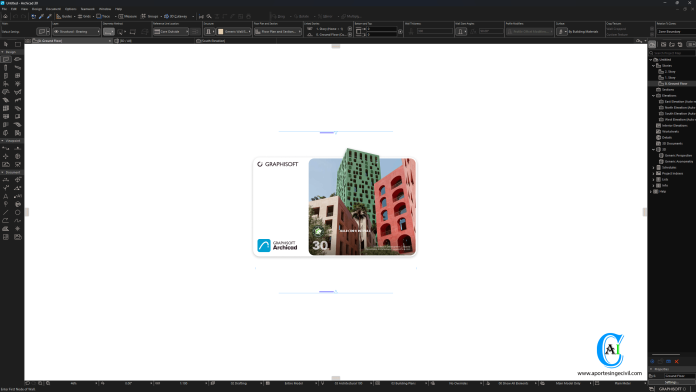Open the Guides dropdown arrow
Viewport: 696px width, 392px height.
[74, 16]
